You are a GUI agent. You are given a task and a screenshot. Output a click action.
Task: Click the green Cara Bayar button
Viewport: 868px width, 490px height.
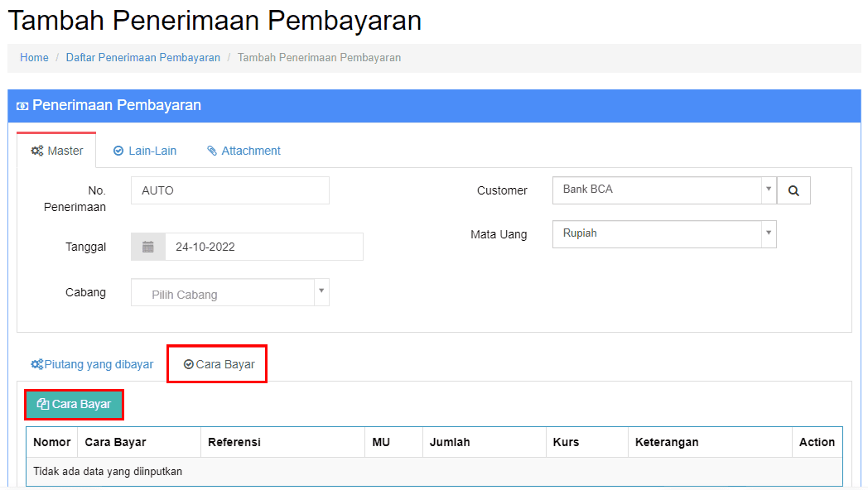(x=75, y=405)
